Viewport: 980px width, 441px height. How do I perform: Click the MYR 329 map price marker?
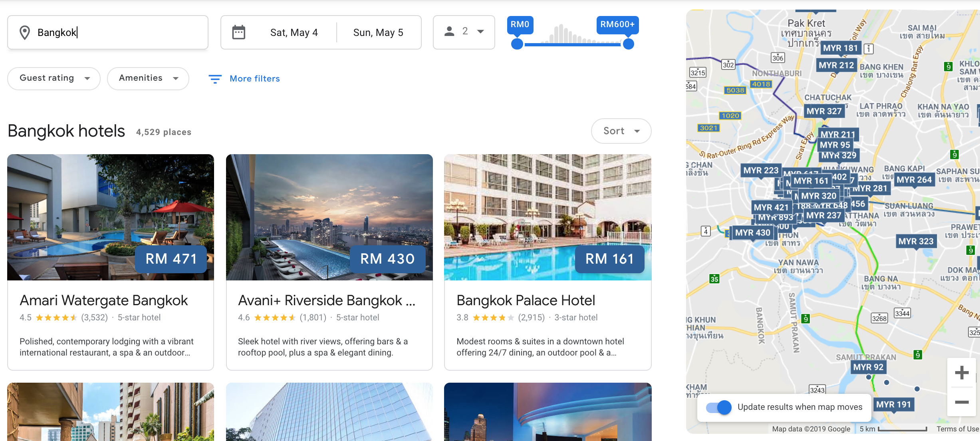(839, 155)
